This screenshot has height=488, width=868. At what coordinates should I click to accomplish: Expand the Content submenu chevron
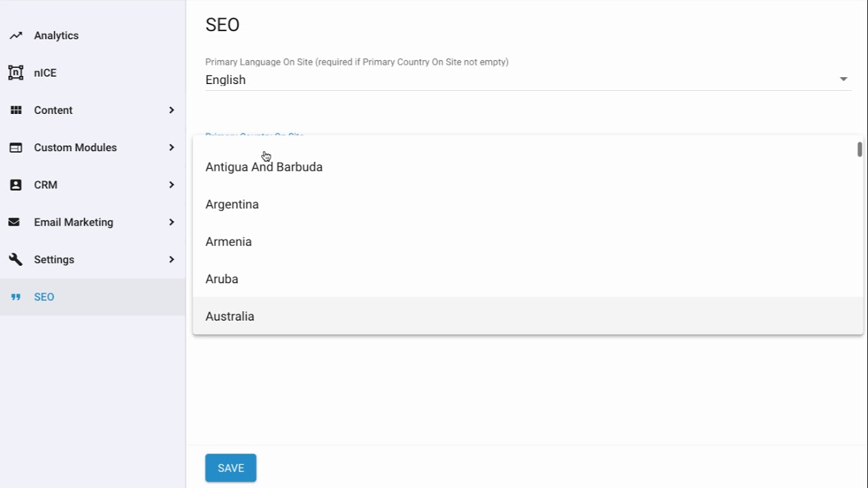(x=172, y=110)
